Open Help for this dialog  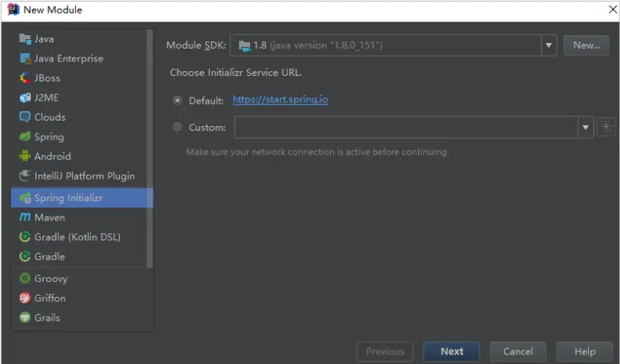click(x=585, y=351)
